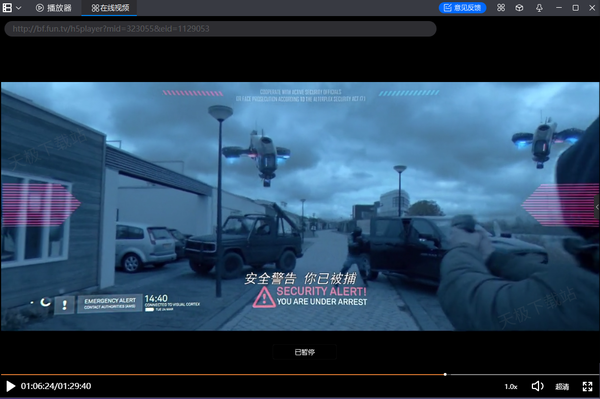Expand the arrow next to menu icon

pyautogui.click(x=18, y=8)
